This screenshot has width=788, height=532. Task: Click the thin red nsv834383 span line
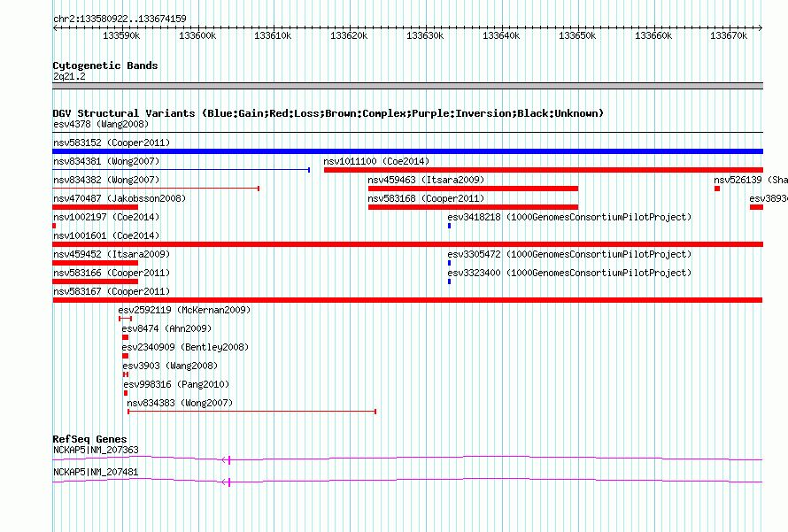coord(251,412)
